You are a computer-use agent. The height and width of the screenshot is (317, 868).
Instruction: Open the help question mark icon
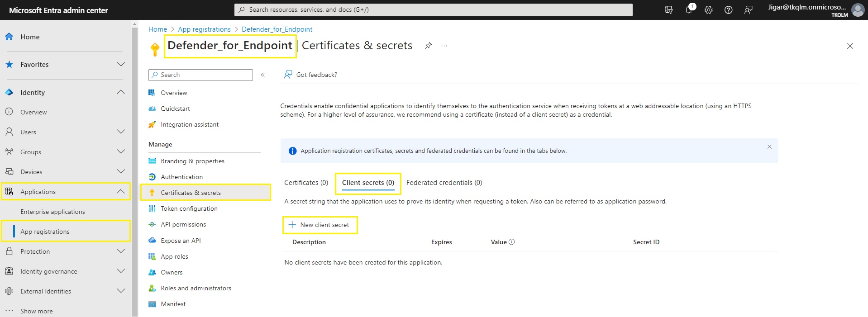(729, 10)
